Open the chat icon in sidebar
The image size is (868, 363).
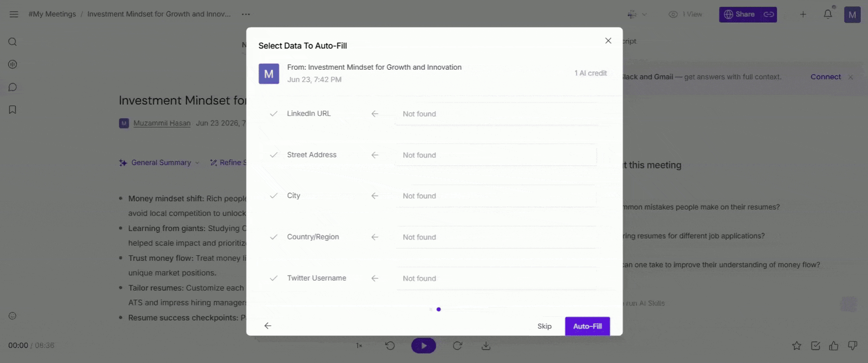(x=13, y=87)
